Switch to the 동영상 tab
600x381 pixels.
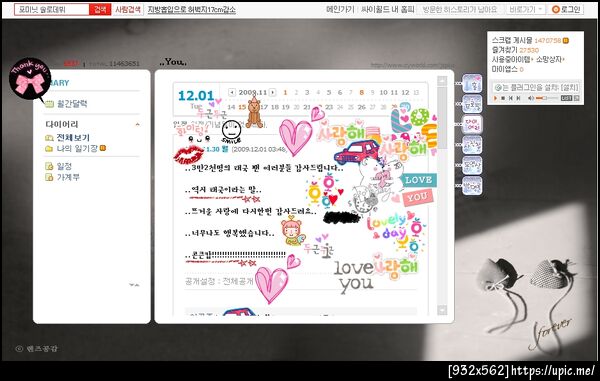(x=472, y=165)
